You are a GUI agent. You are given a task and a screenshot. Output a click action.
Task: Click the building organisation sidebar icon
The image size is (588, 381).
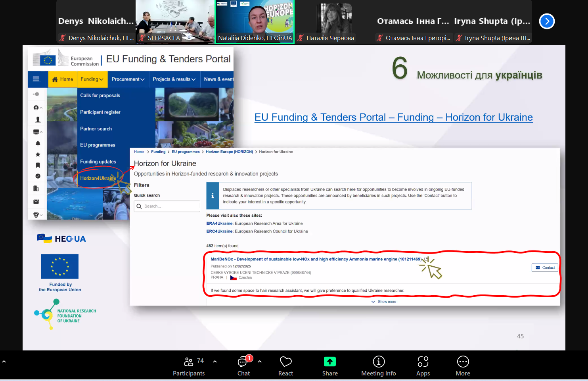(36, 189)
